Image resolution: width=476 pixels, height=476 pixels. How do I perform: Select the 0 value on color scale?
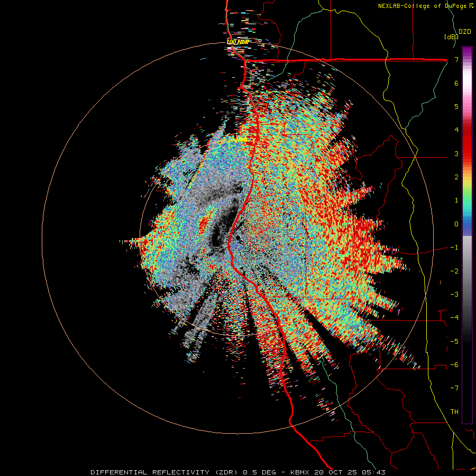click(x=456, y=224)
